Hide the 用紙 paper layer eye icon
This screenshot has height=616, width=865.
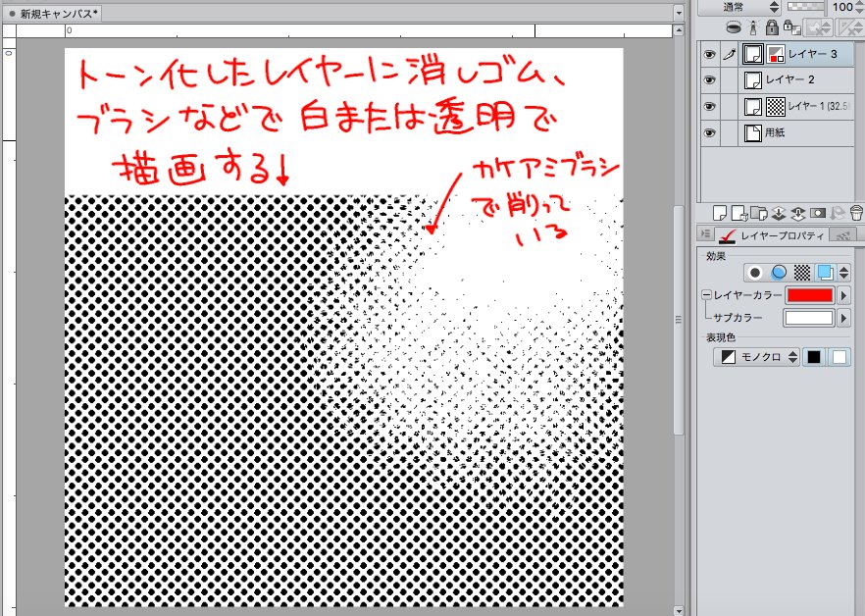tap(710, 133)
